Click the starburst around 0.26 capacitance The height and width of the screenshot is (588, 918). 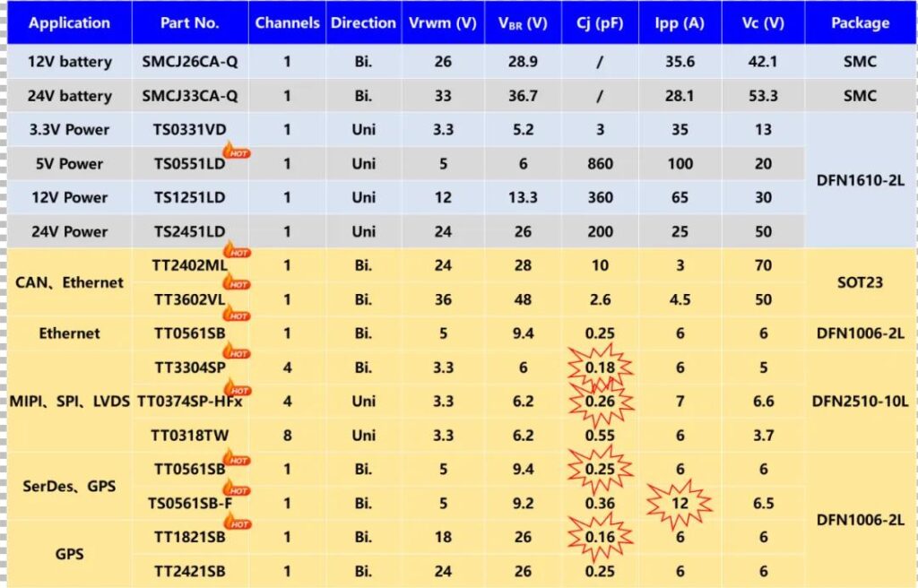[600, 402]
